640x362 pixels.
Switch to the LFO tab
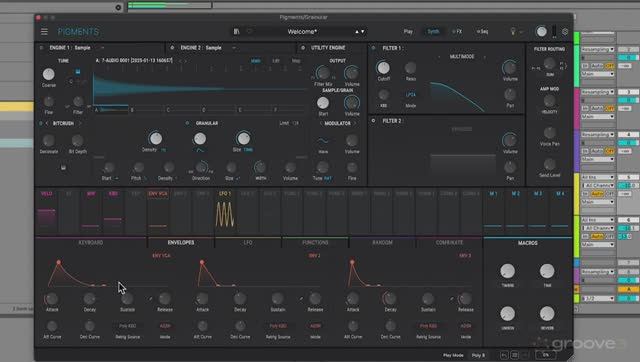pyautogui.click(x=248, y=242)
